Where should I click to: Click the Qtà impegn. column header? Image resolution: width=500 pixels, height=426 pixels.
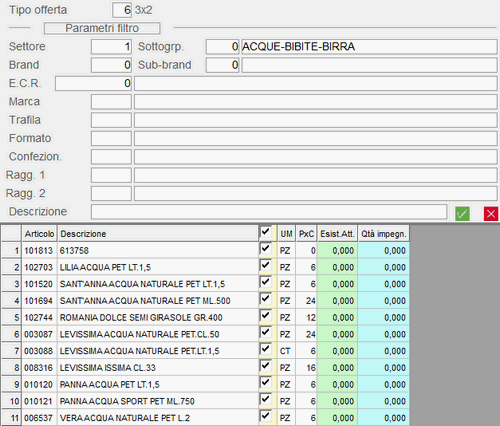384,234
